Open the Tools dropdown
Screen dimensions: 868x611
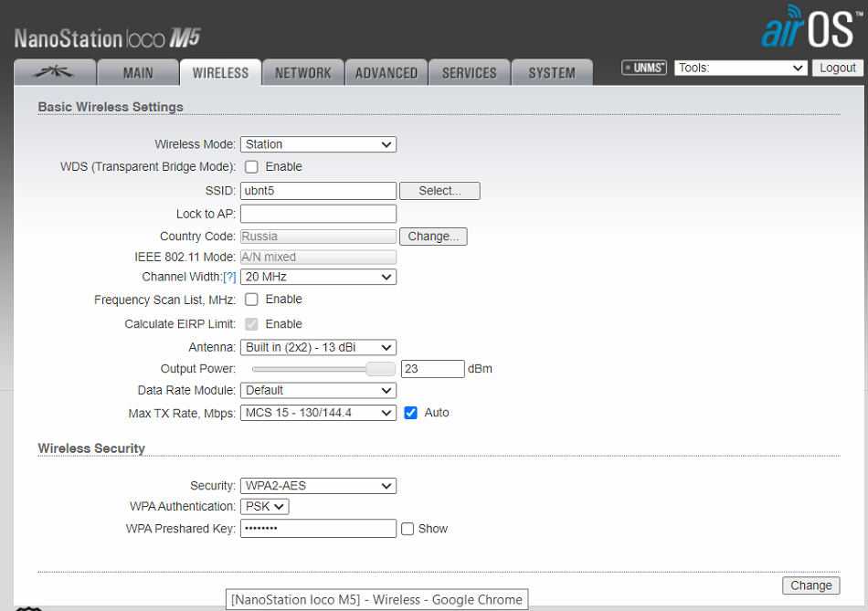[740, 68]
